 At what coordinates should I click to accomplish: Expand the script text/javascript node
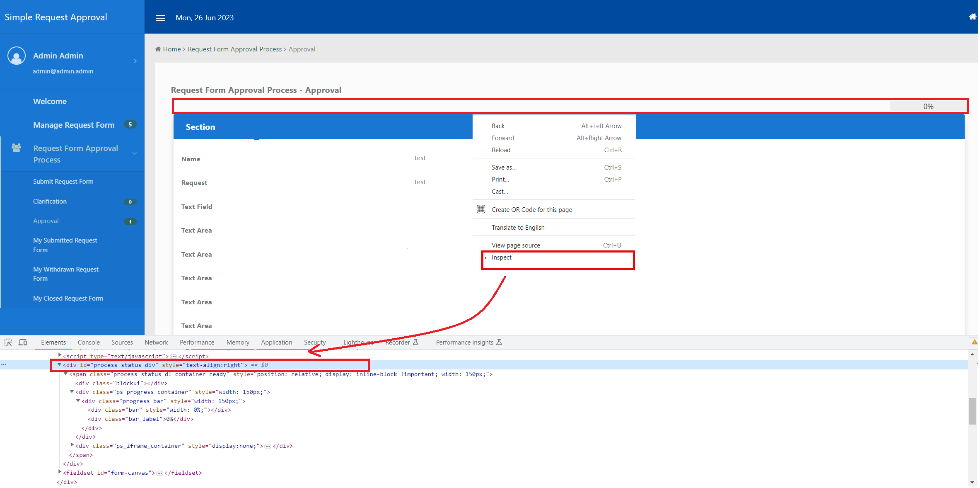[x=60, y=355]
